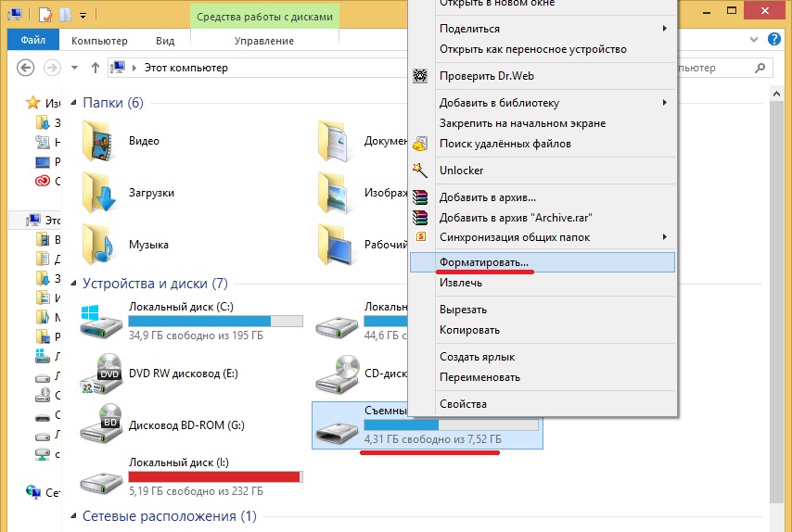Image resolution: width=792 pixels, height=532 pixels.
Task: Expand Синхронизация общих папок submenu arrow
Action: 665,236
